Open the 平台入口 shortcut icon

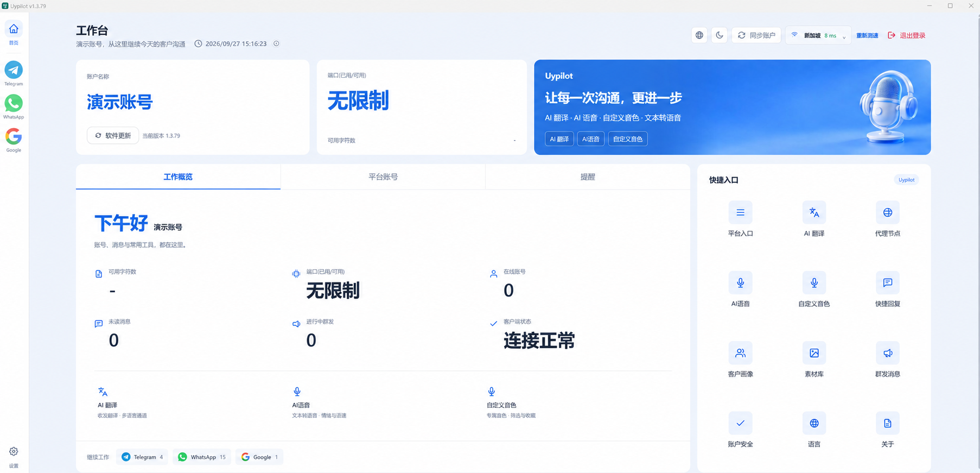tap(740, 212)
